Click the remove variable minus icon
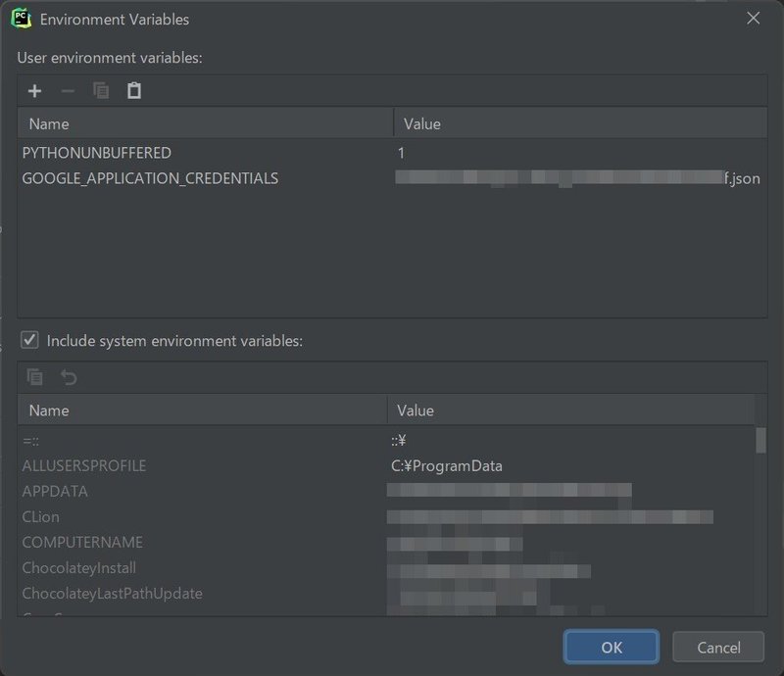784x676 pixels. 68,91
